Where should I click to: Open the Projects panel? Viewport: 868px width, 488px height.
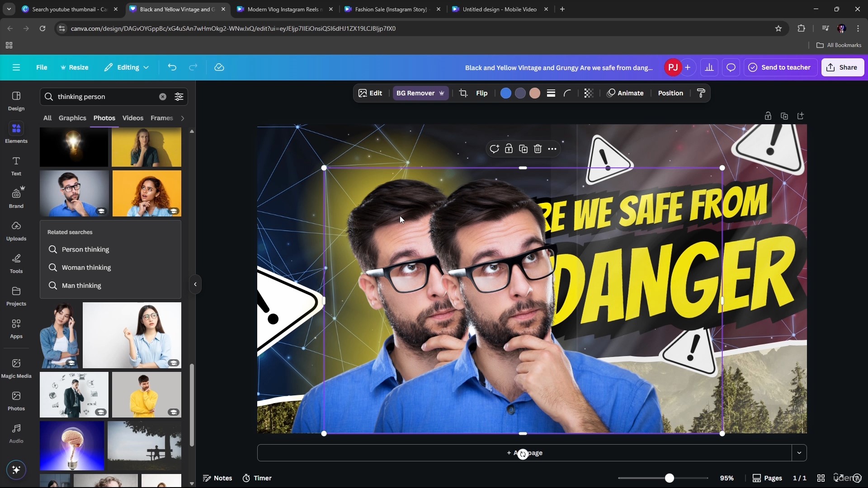tap(16, 296)
